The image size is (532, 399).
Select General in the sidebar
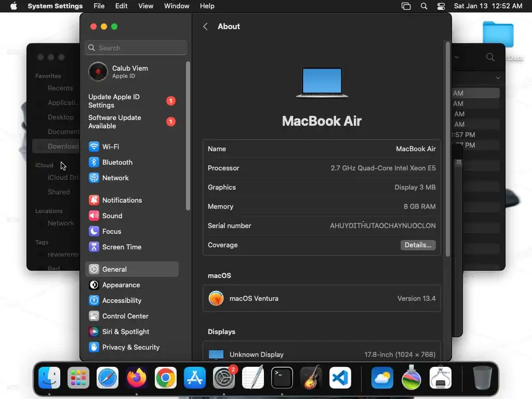click(131, 269)
